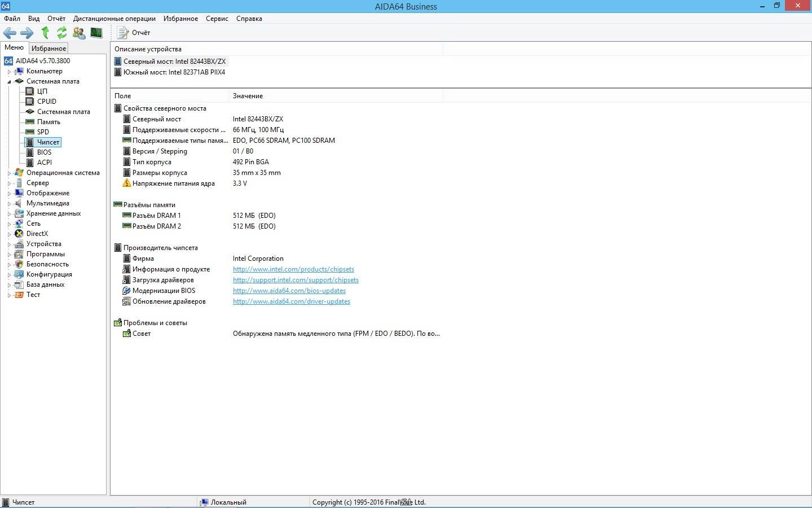Select the BIOS icon in tree
Viewport: 812px width, 508px height.
pos(30,152)
